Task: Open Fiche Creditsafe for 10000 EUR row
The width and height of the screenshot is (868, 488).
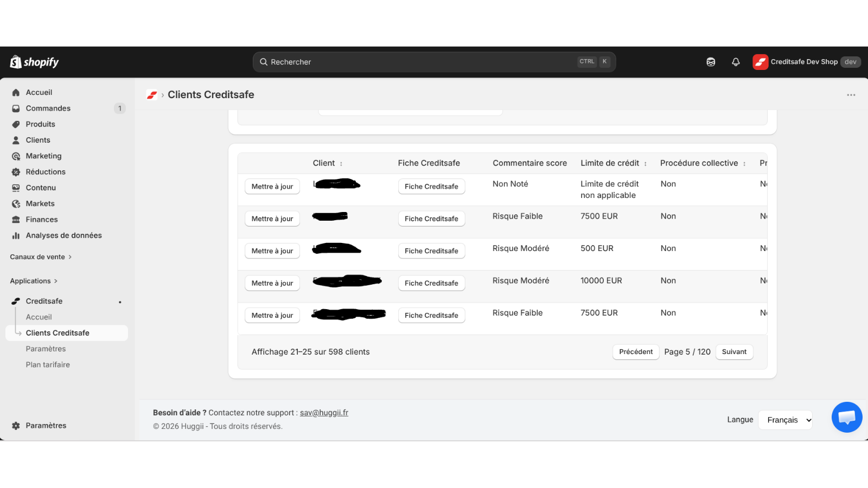Action: pyautogui.click(x=431, y=283)
